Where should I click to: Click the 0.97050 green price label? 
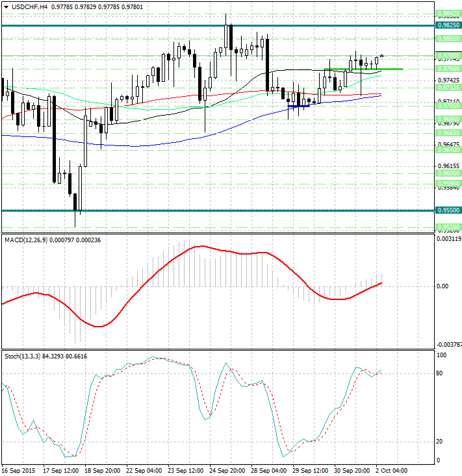(x=448, y=106)
